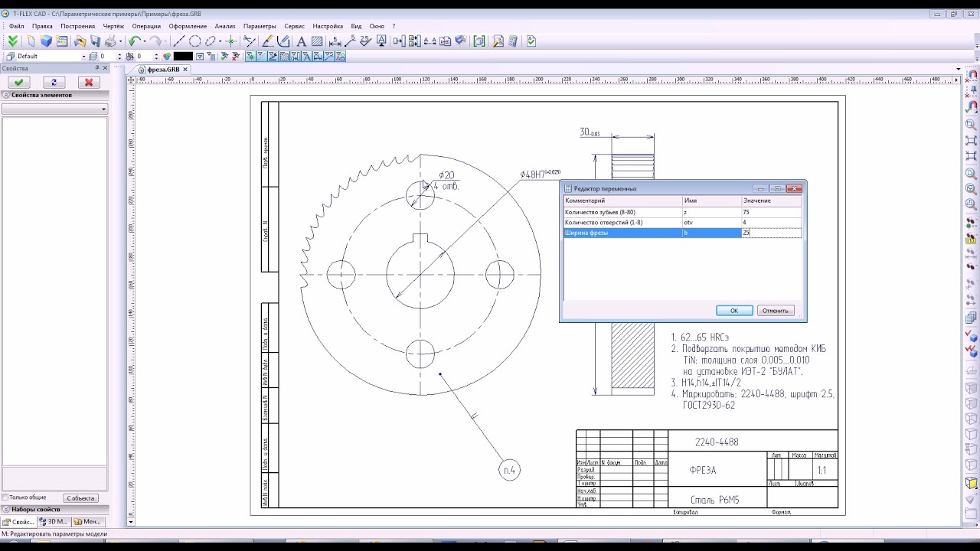980x551 pixels.
Task: Print the drawing with printer icon
Action: [x=109, y=41]
